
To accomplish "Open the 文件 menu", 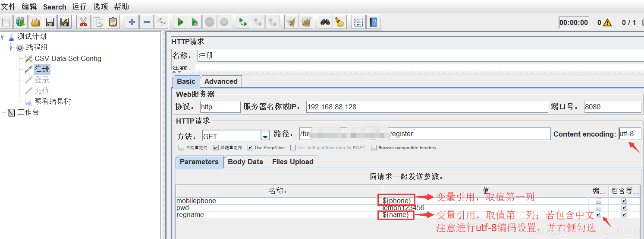I will [9, 6].
